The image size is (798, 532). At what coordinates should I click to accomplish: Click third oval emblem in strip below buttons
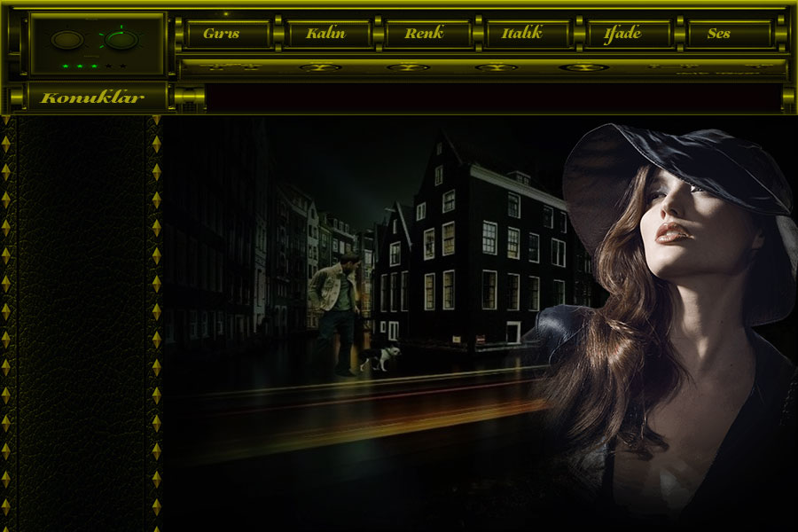(x=496, y=67)
